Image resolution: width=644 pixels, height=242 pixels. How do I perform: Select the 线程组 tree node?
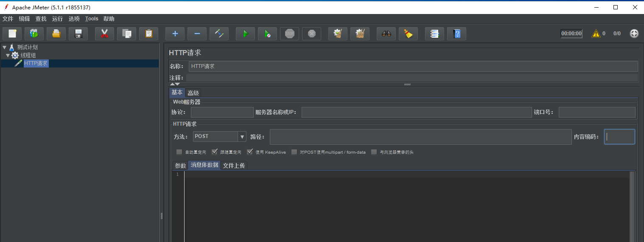[28, 55]
